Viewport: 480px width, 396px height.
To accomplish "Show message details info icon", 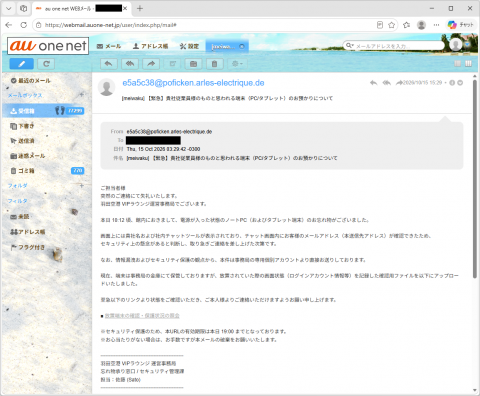I will tap(452, 83).
